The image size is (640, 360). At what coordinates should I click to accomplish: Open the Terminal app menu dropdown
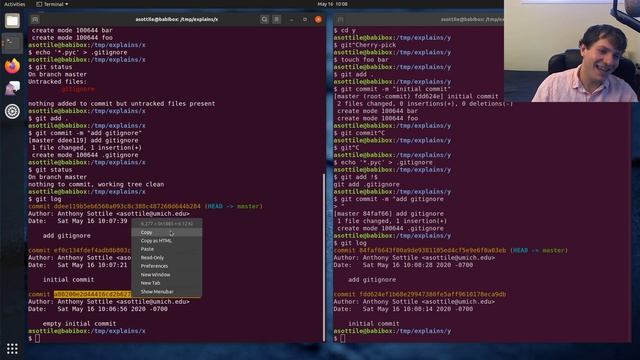tap(53, 4)
